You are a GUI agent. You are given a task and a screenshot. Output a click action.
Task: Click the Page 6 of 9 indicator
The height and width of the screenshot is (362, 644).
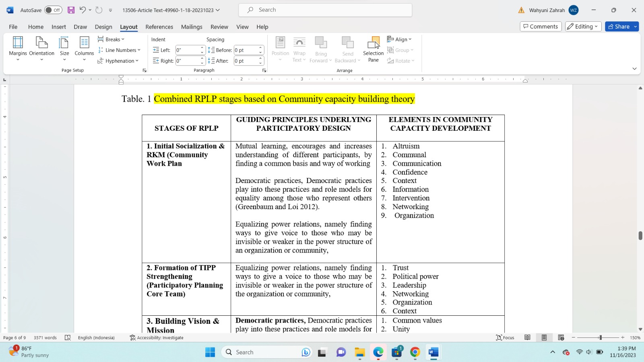coord(14,338)
